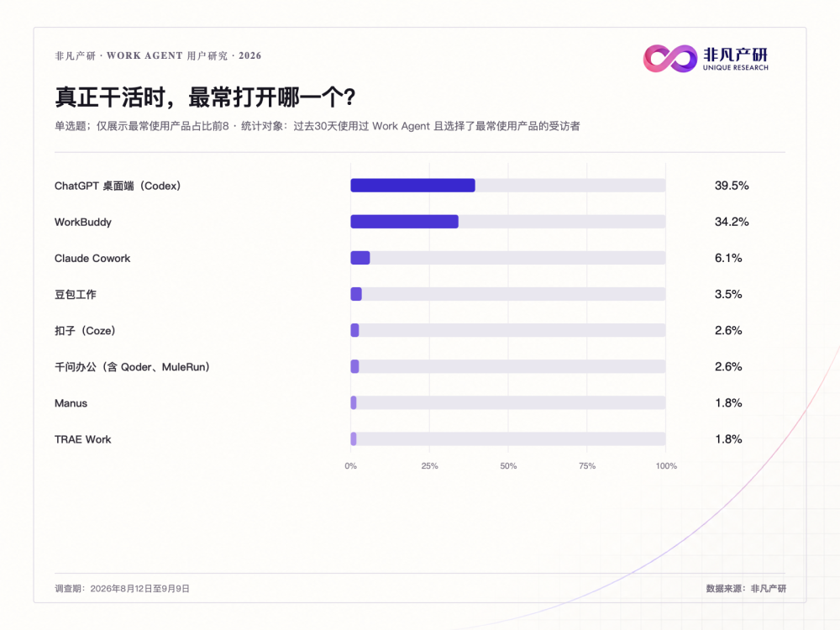Select the 千问办公（含 Qoder、MuleRun）label
Image resolution: width=840 pixels, height=630 pixels.
133,367
